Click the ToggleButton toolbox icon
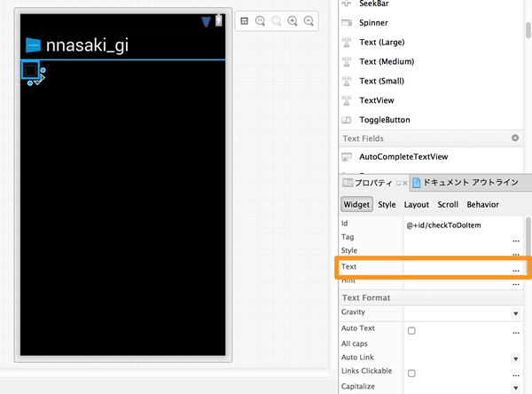This screenshot has width=532, height=394. (347, 120)
